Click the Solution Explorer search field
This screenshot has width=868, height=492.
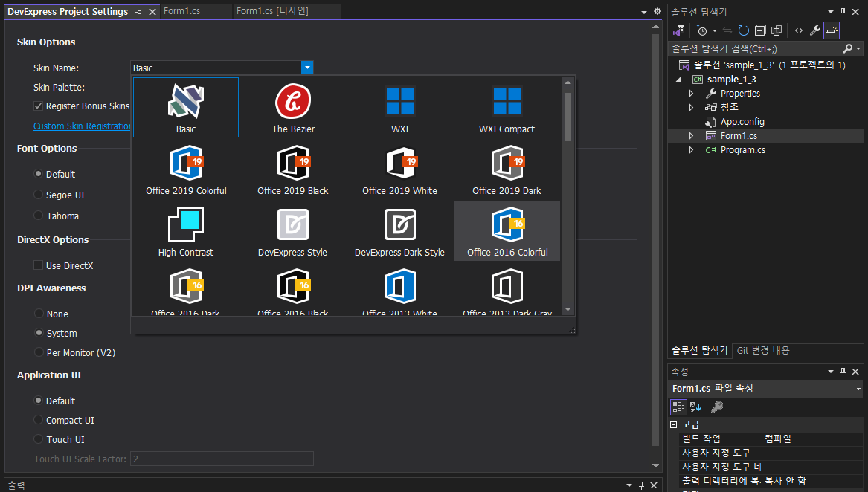click(x=755, y=49)
